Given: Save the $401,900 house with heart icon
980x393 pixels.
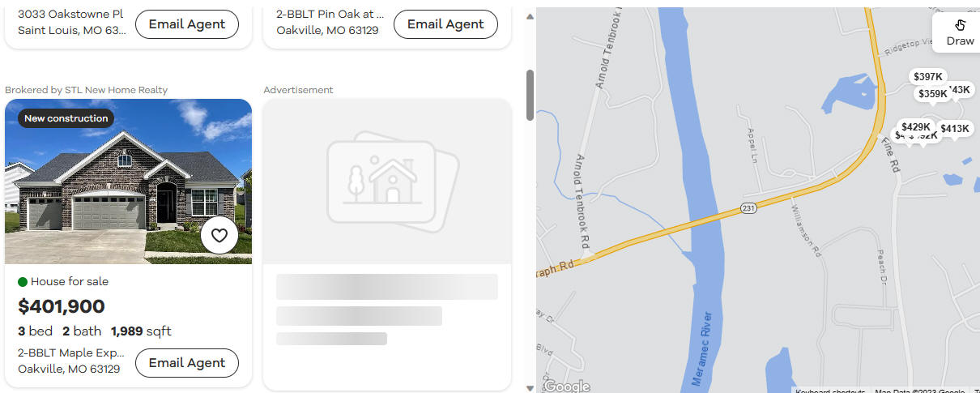Looking at the screenshot, I should point(219,236).
